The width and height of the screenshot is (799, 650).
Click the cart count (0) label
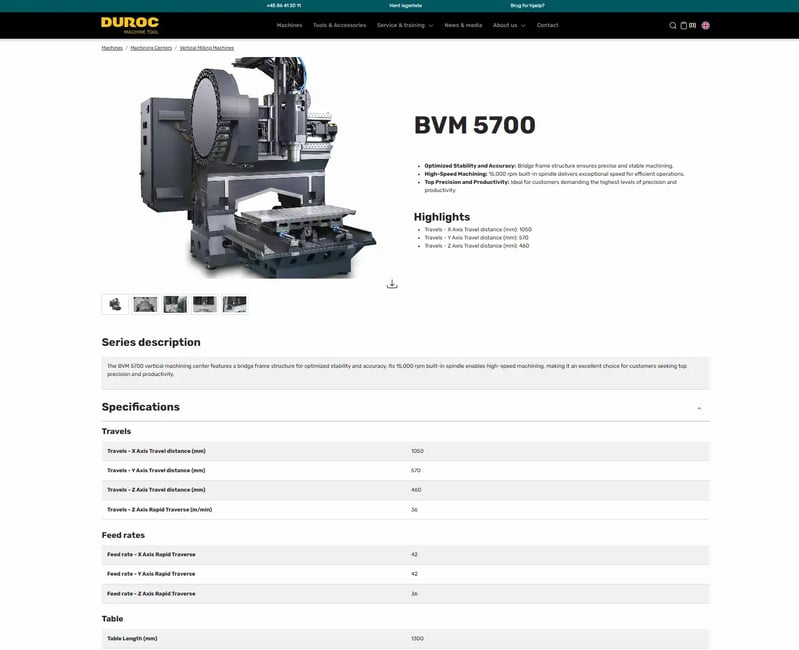click(x=692, y=25)
